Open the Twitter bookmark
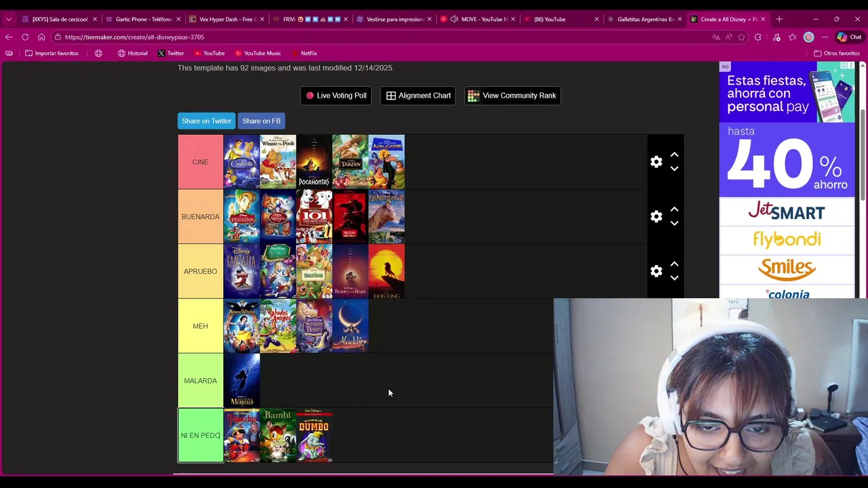 [171, 53]
